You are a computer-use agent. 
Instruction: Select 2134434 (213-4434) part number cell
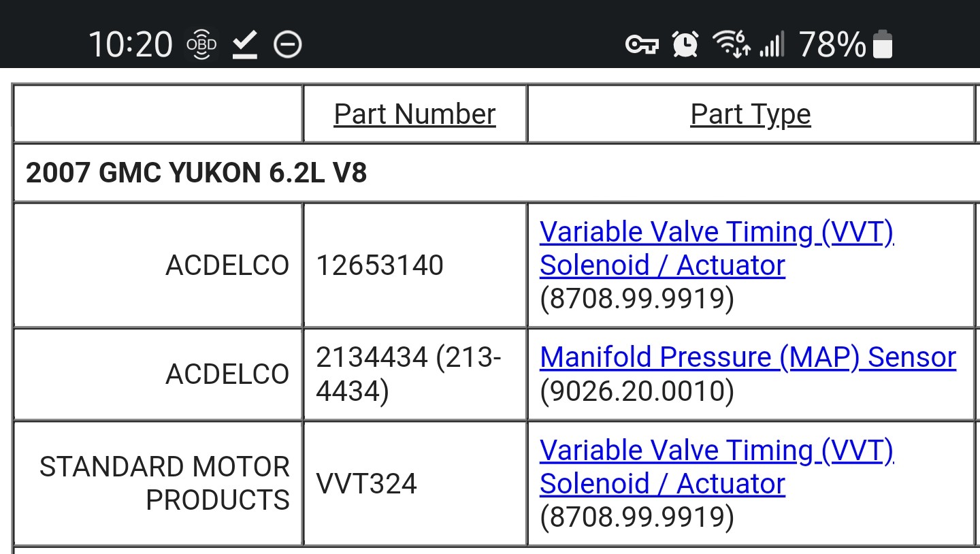click(x=415, y=374)
